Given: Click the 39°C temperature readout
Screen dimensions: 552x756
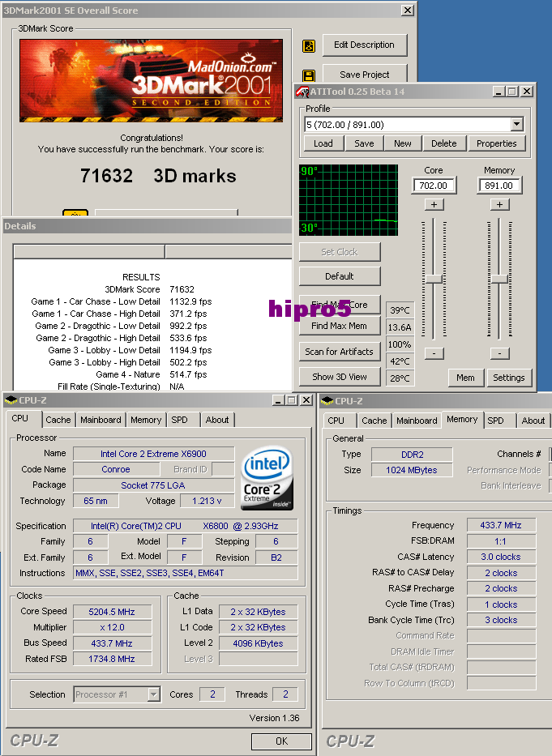Looking at the screenshot, I should pyautogui.click(x=400, y=310).
